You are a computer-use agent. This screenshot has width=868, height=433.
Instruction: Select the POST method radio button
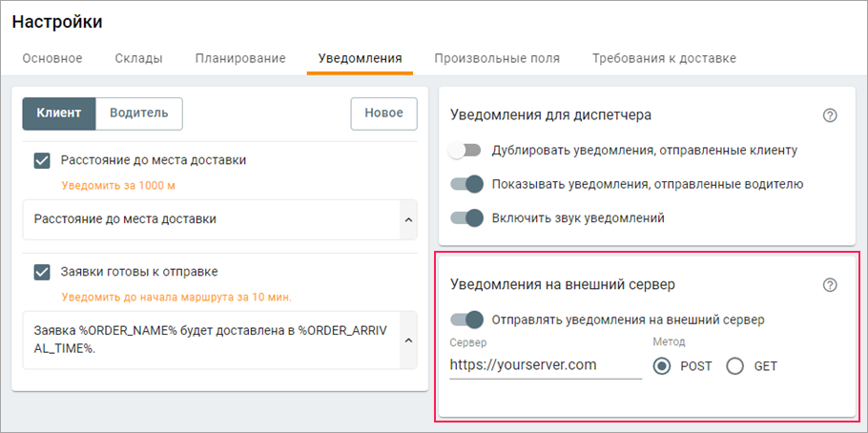pyautogui.click(x=663, y=366)
